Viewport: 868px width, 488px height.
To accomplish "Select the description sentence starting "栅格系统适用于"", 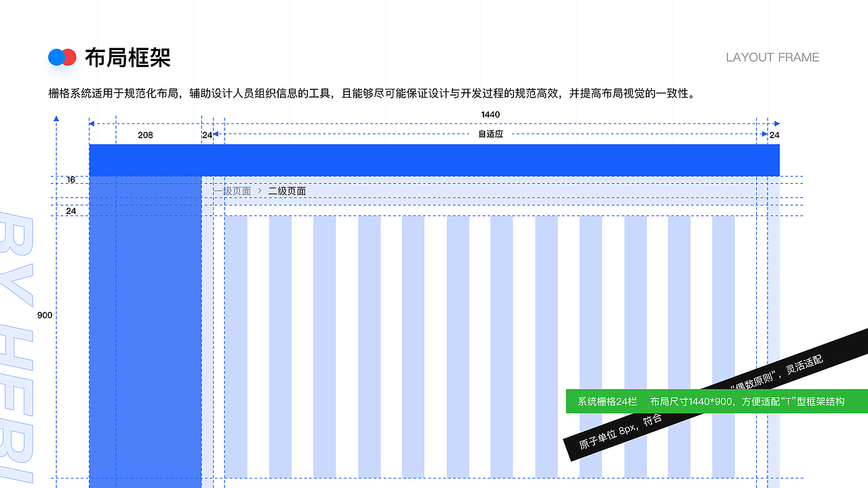I will click(372, 94).
